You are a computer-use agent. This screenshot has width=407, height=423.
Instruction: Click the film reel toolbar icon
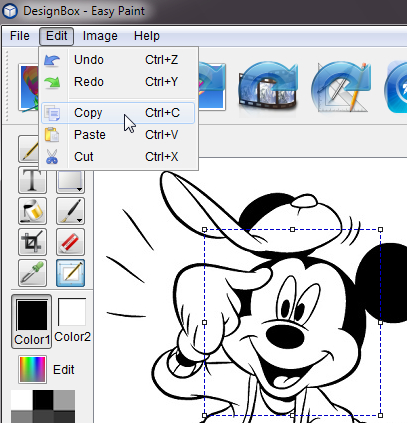(268, 87)
